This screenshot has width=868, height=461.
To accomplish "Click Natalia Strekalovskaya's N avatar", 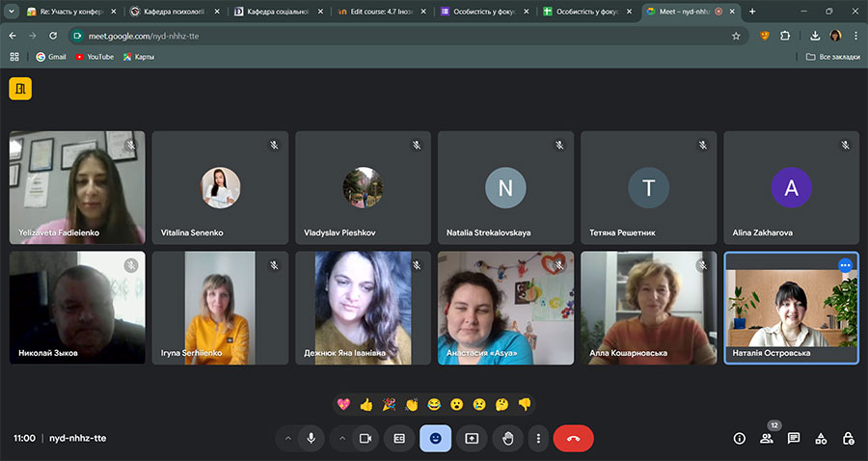I will 505,188.
